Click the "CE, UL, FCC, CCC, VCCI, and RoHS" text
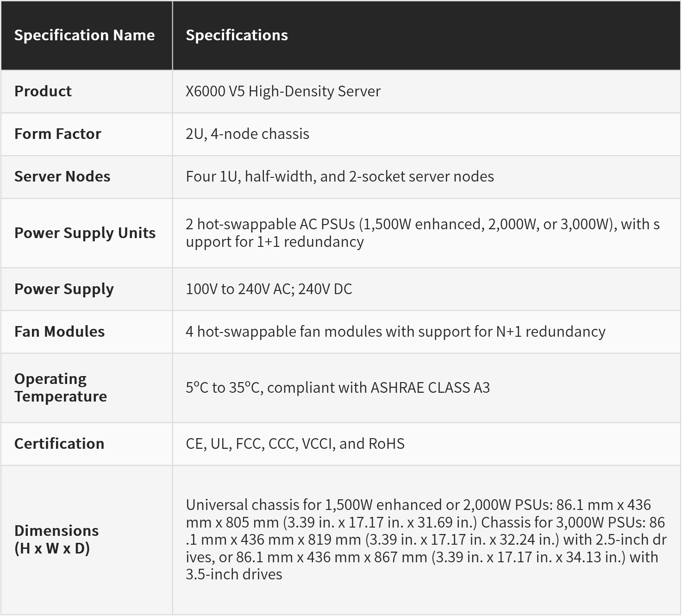 click(295, 444)
